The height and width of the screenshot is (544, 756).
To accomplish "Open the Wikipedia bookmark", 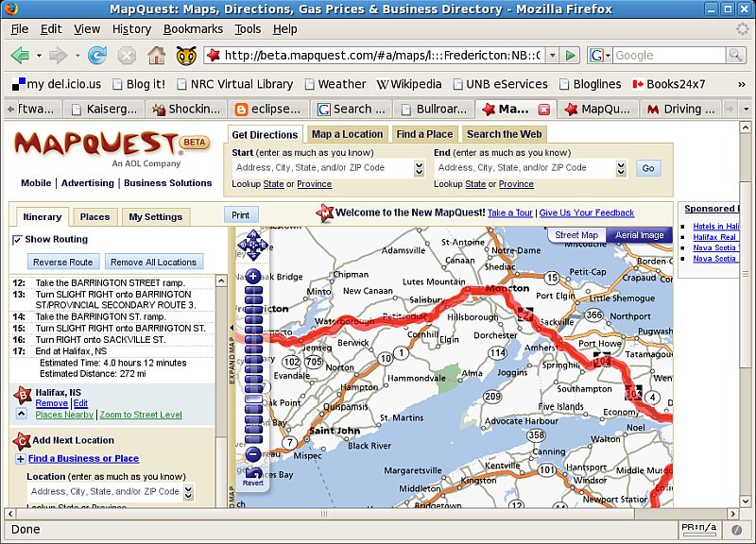I will [x=409, y=84].
